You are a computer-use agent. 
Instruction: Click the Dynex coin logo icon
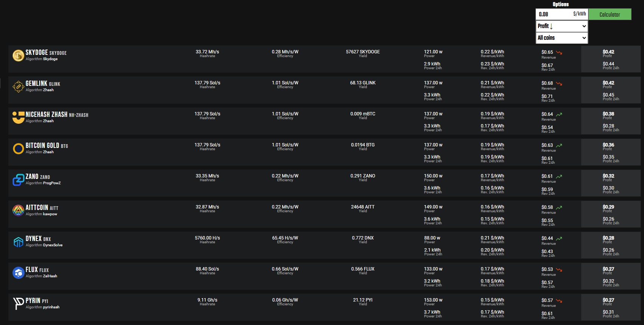pos(18,242)
